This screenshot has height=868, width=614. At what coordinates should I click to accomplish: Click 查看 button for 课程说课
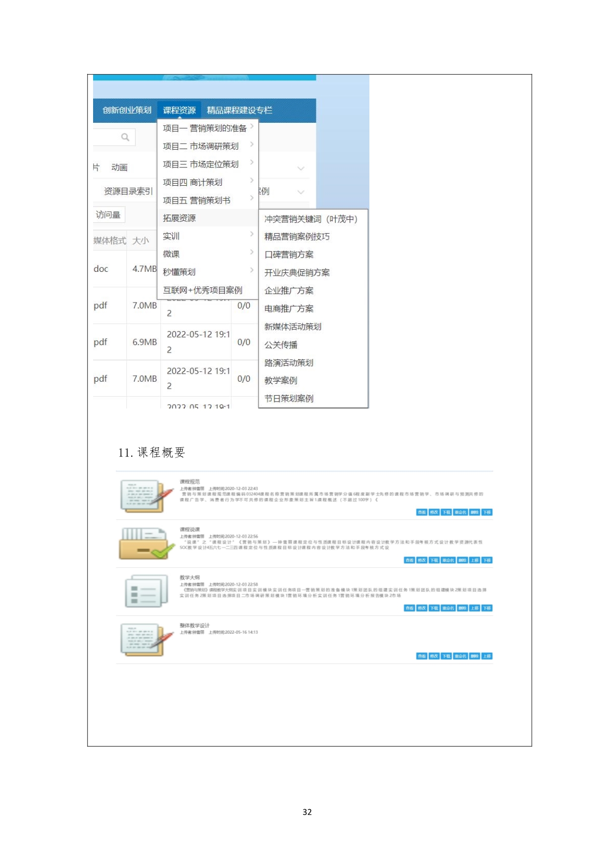(409, 560)
